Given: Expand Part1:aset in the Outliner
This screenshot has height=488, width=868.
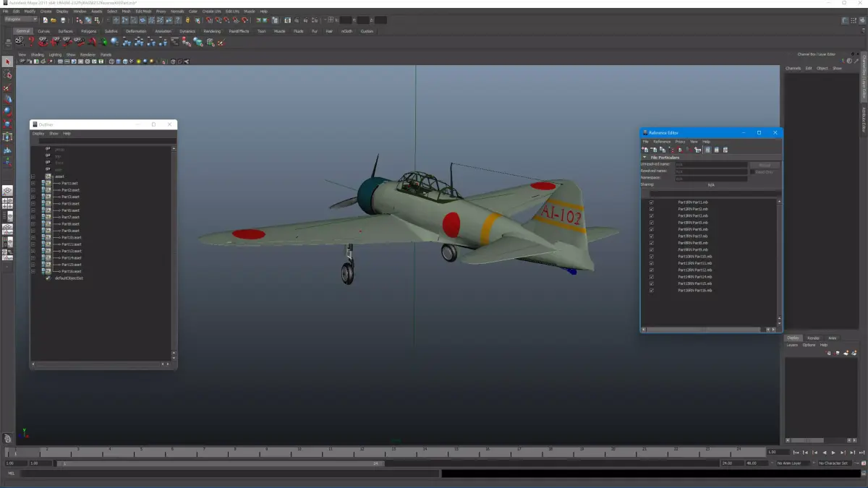Looking at the screenshot, I should tap(33, 183).
